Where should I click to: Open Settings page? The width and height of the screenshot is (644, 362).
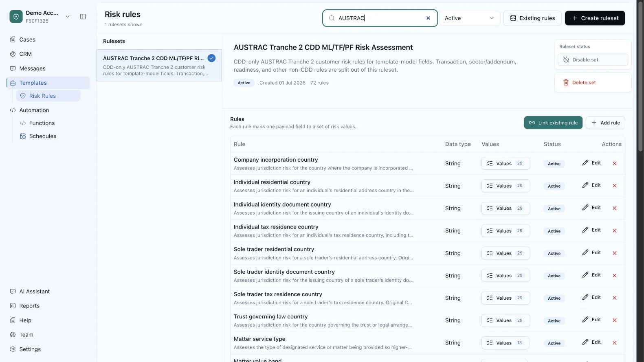point(30,349)
